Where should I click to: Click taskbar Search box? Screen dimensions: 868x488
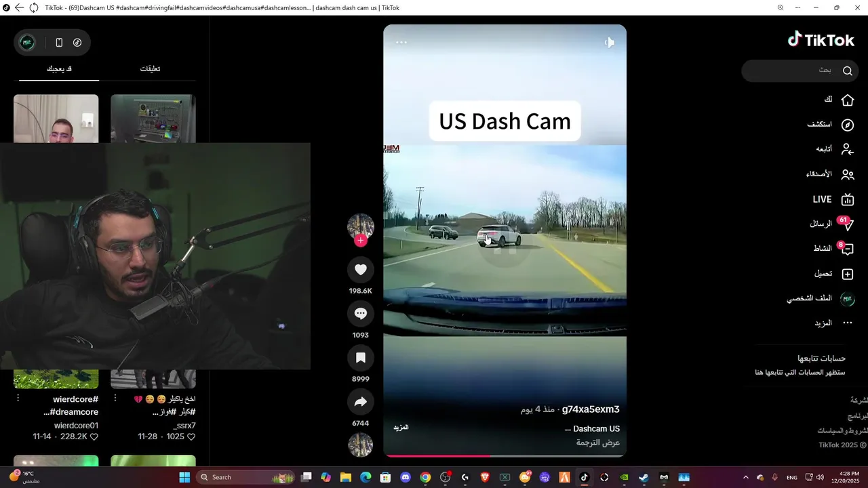246,477
